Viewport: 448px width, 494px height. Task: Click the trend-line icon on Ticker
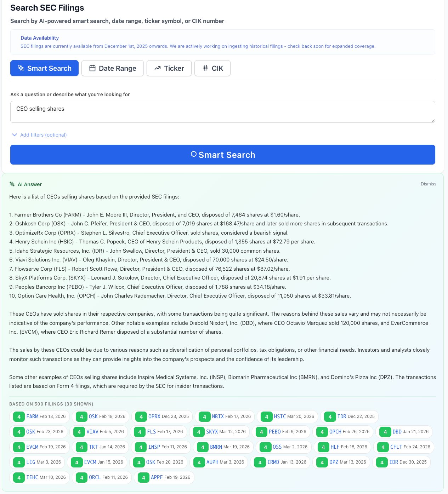click(x=157, y=68)
